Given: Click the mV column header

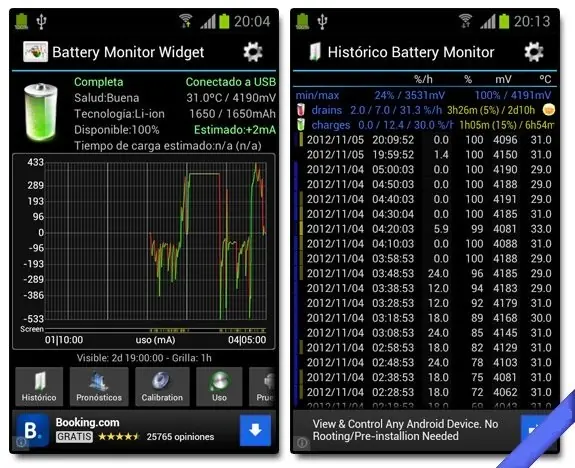Looking at the screenshot, I should [x=503, y=79].
